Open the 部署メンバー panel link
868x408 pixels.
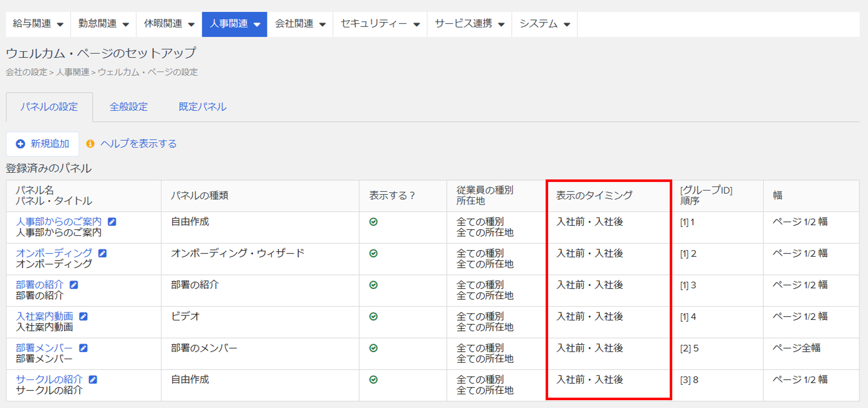[44, 348]
